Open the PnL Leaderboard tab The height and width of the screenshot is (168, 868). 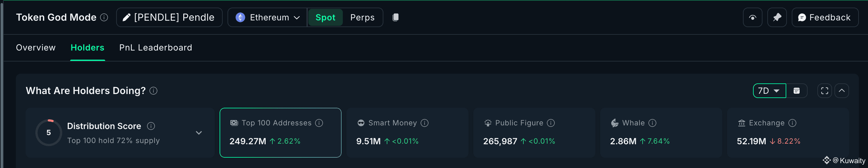tap(155, 48)
